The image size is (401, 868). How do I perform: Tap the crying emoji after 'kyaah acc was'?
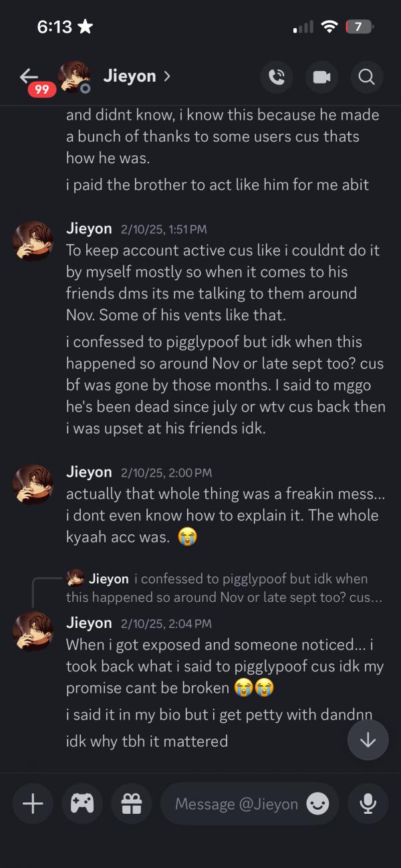click(x=188, y=538)
